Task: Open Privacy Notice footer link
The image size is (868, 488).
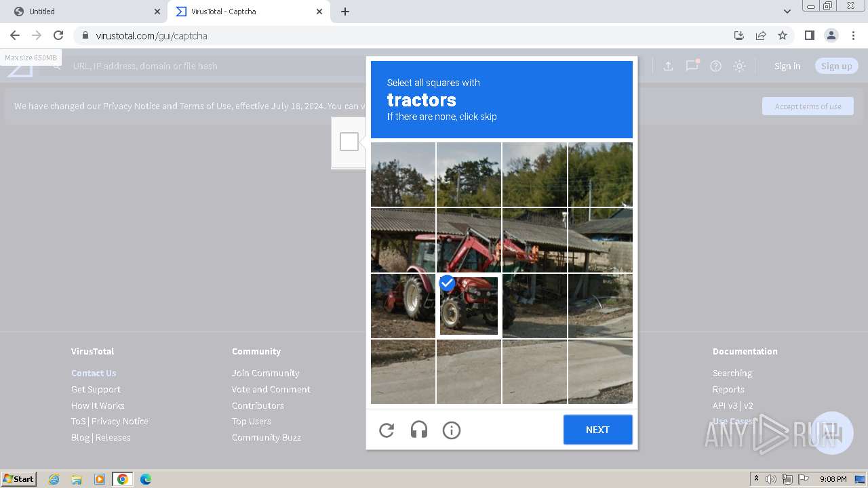Action: click(x=120, y=421)
